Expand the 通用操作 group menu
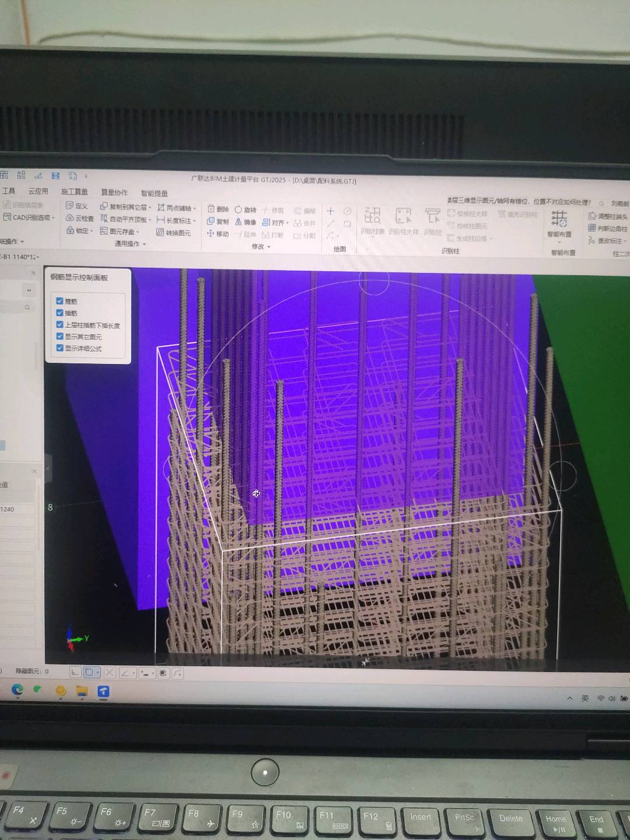 pos(129,244)
